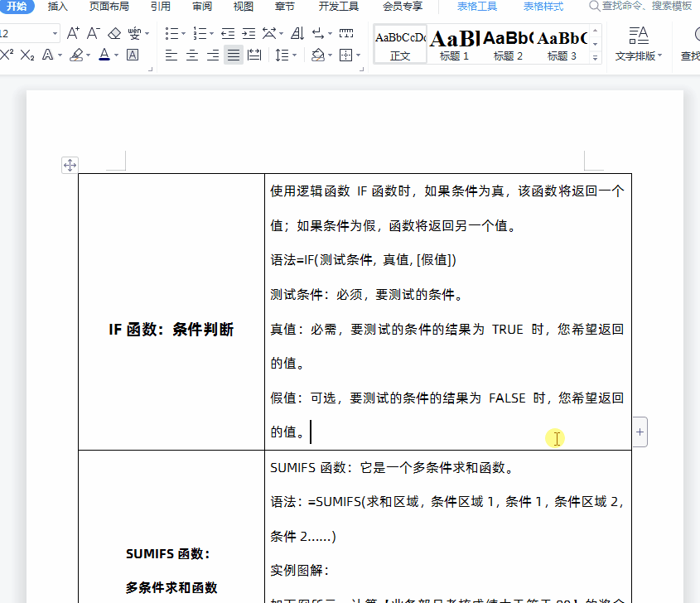Screen dimensions: 700x603
Task: Click the borders icon
Action: (x=346, y=55)
